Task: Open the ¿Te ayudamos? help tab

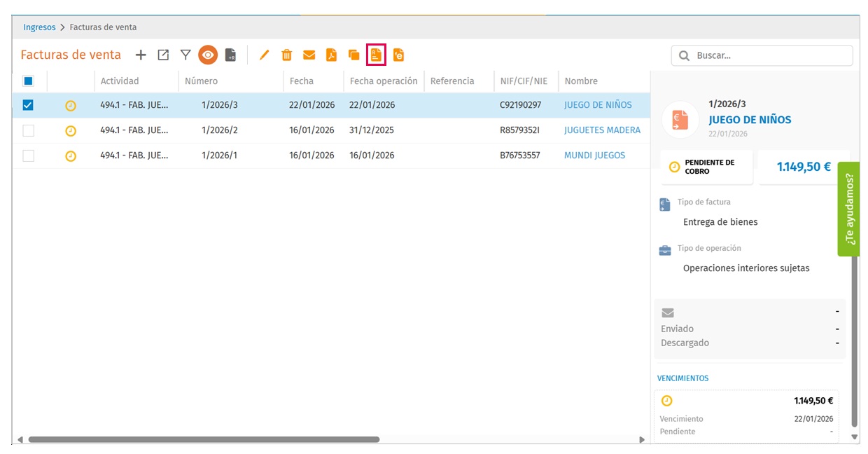Action: (849, 209)
